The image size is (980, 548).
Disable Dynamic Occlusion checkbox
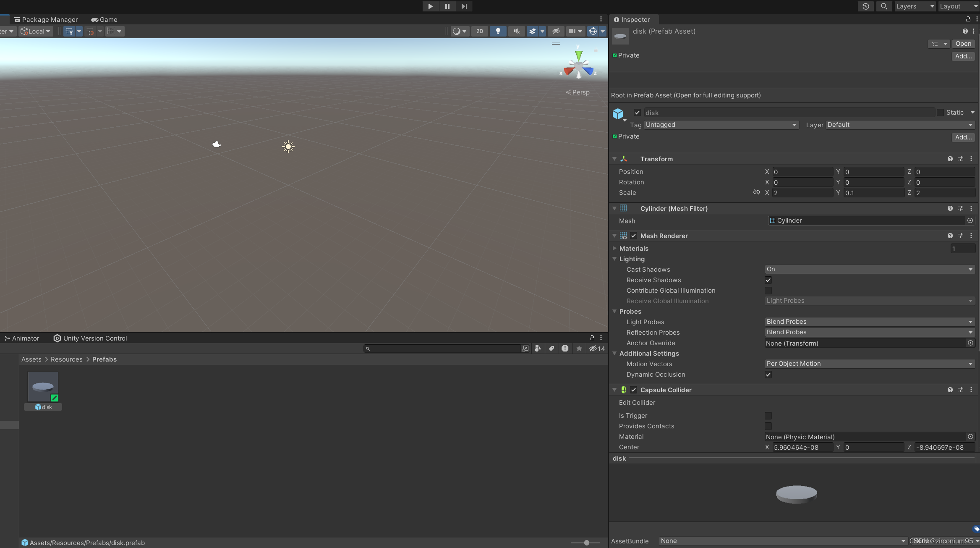pyautogui.click(x=768, y=375)
